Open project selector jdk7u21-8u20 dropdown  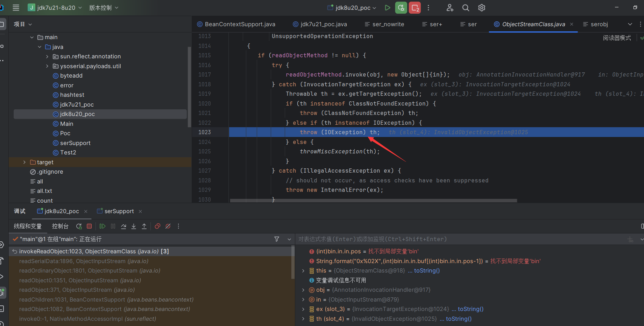point(55,8)
